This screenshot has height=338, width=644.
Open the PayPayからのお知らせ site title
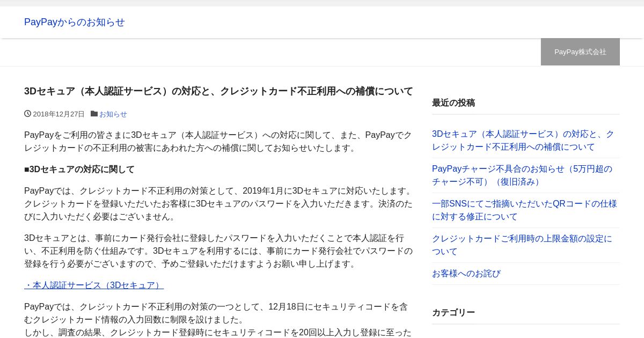point(75,22)
